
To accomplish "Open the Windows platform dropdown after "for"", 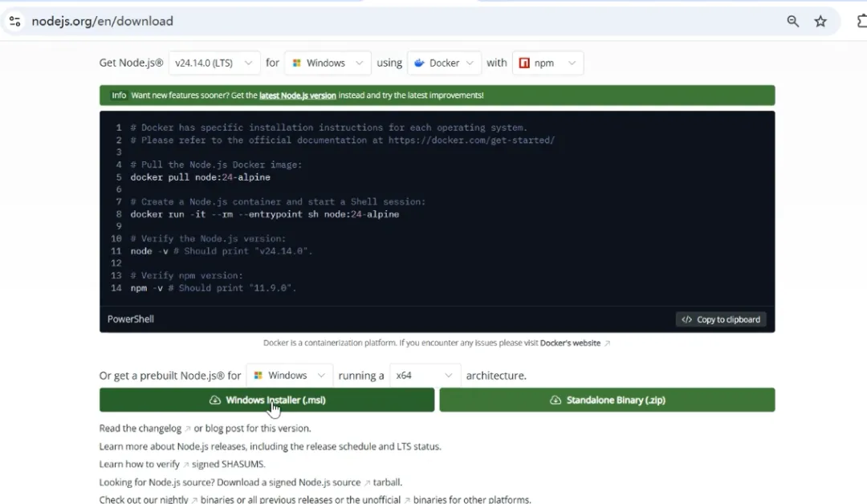I will click(x=328, y=63).
